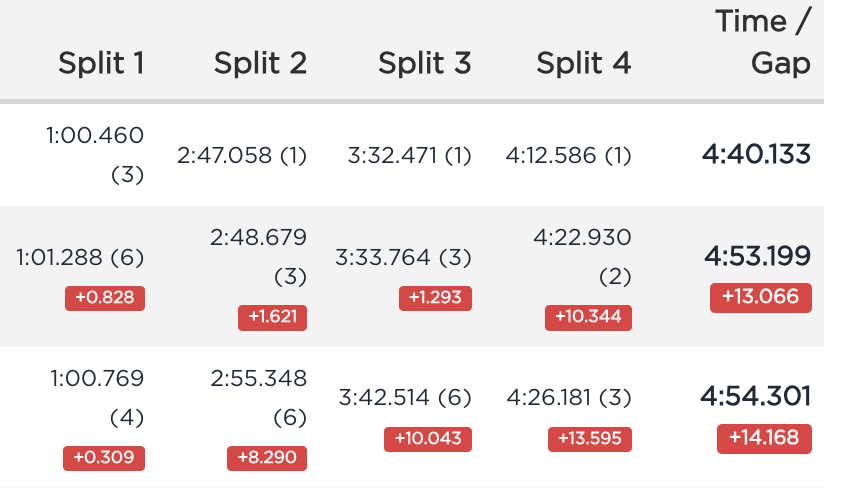Select the 4:53.199 finish time

tap(757, 256)
